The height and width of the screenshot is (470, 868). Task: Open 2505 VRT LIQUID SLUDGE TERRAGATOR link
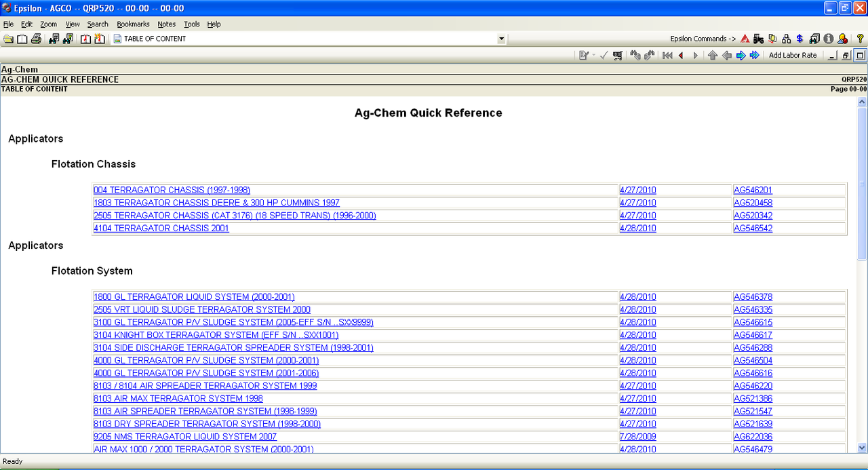point(202,310)
